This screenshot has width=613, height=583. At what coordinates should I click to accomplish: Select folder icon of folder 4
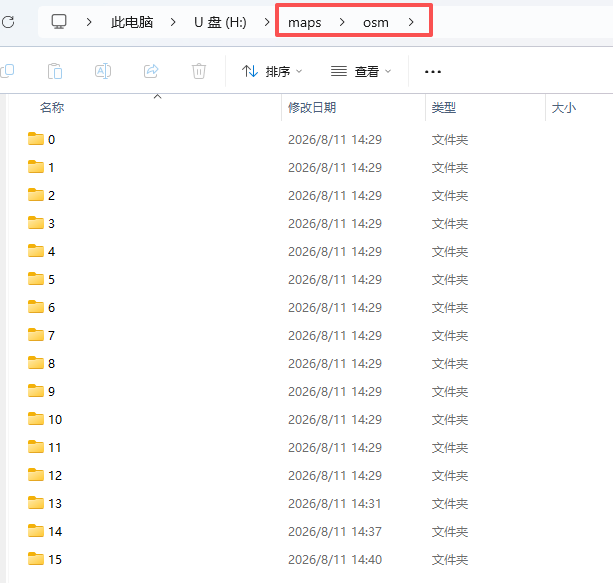36,251
